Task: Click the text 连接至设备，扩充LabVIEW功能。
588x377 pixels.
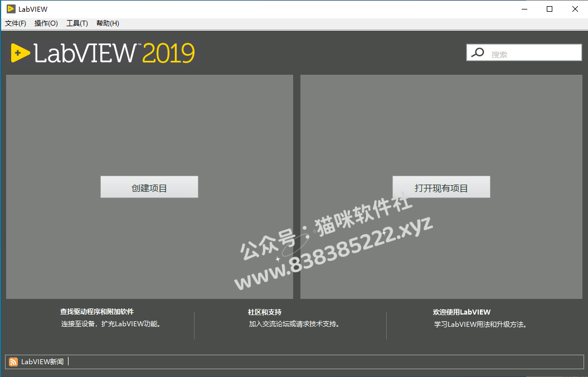Action: tap(112, 323)
